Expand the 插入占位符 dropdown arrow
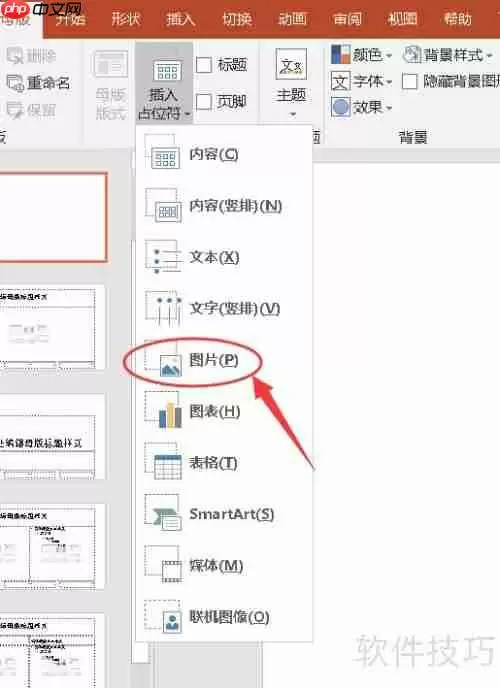The height and width of the screenshot is (688, 500). coord(187,115)
